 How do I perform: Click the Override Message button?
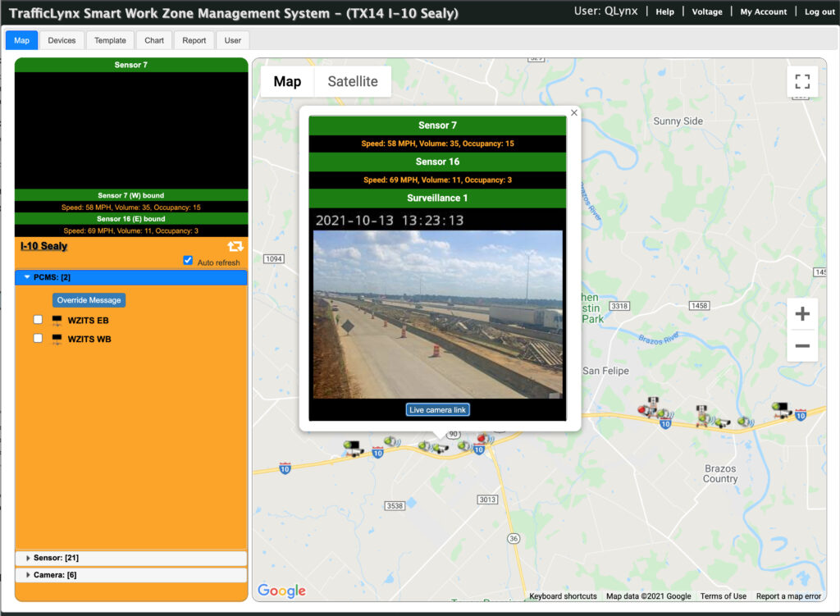pos(89,300)
